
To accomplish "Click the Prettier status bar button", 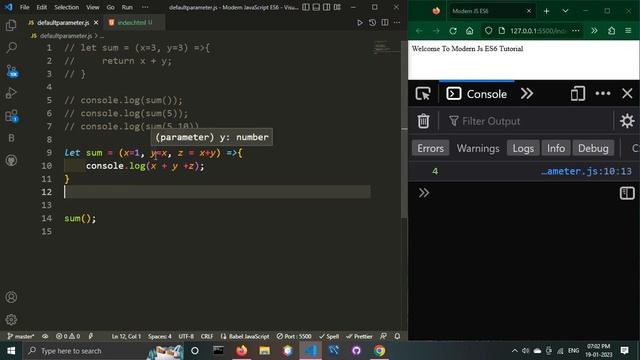I will click(x=359, y=336).
